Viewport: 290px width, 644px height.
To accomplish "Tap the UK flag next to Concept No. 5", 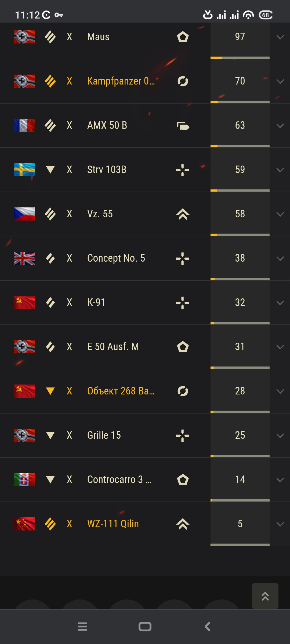I will 24,258.
